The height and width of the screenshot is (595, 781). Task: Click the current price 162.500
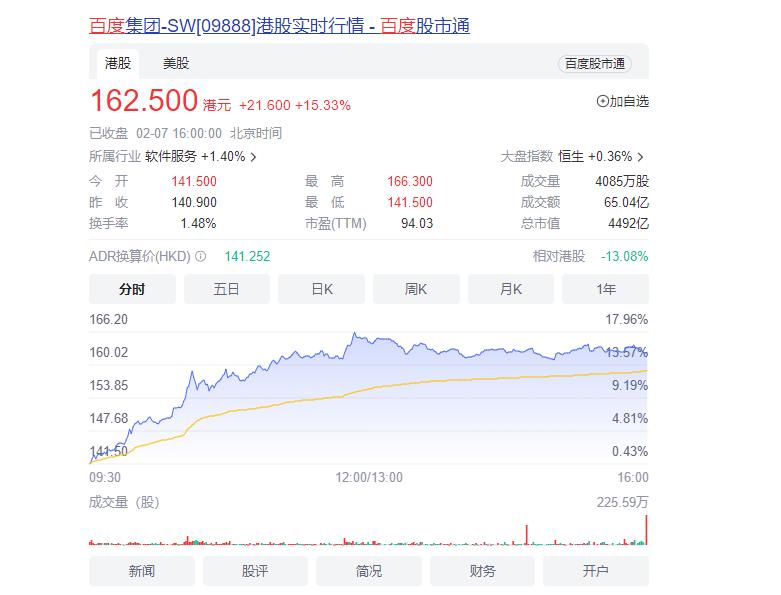click(x=144, y=101)
